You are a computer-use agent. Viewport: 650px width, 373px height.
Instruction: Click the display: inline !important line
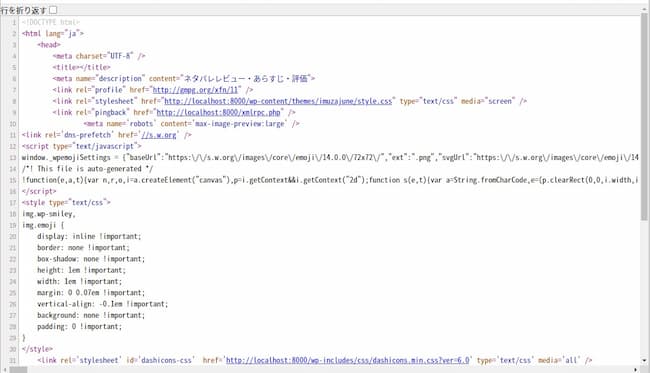(89, 236)
